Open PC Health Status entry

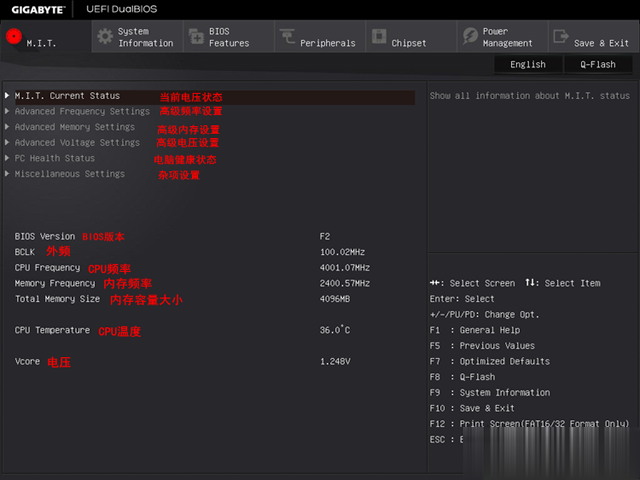(x=55, y=158)
